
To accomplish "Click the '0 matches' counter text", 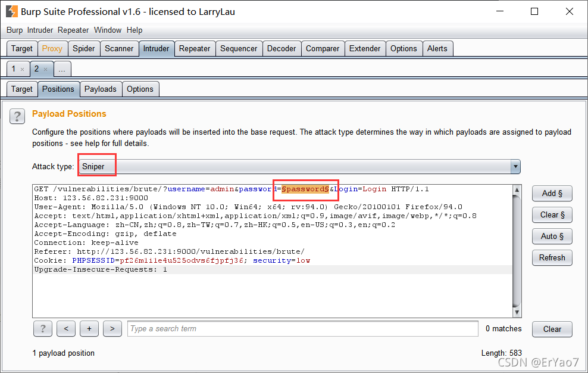I will (503, 329).
